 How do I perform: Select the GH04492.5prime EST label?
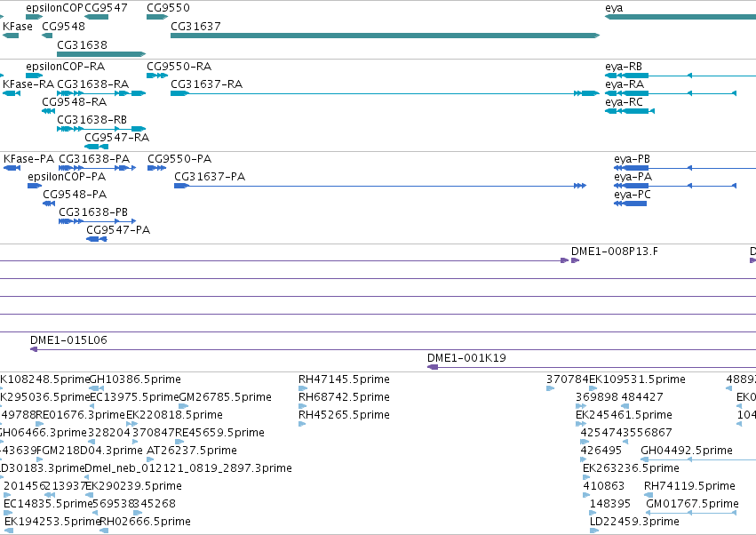[x=687, y=451]
